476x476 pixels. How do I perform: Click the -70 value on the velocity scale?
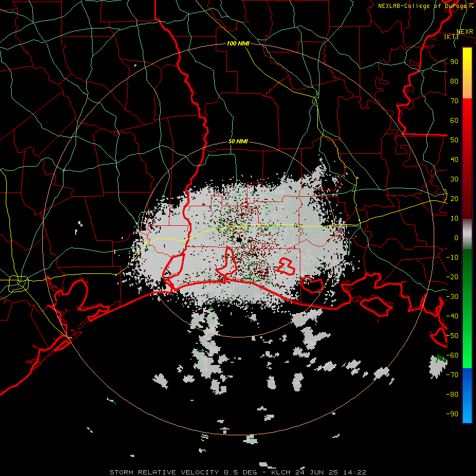pyautogui.click(x=452, y=375)
